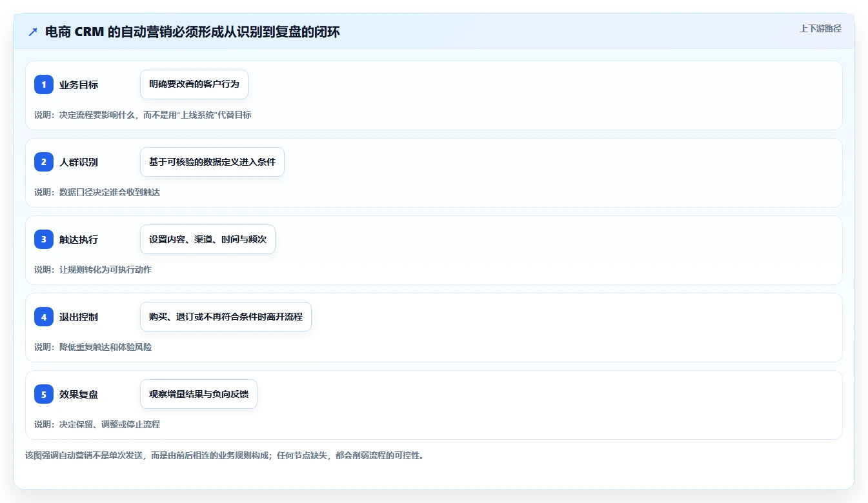Click the 退出控制 step label
The image size is (868, 503).
point(79,317)
